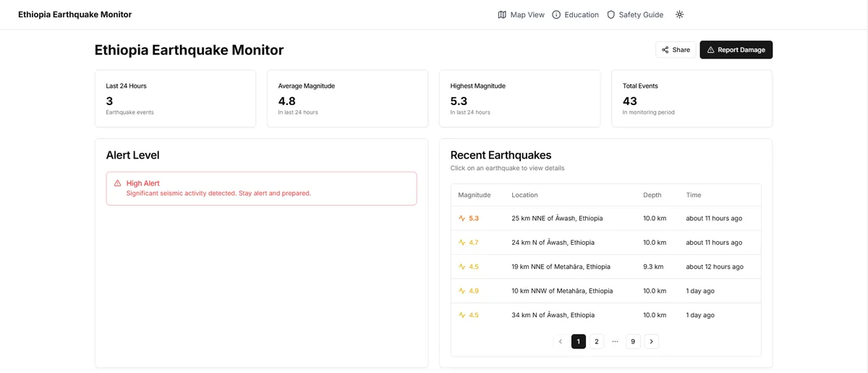
Task: Click activity icon in 19 km NNE Metahāra row
Action: [462, 267]
